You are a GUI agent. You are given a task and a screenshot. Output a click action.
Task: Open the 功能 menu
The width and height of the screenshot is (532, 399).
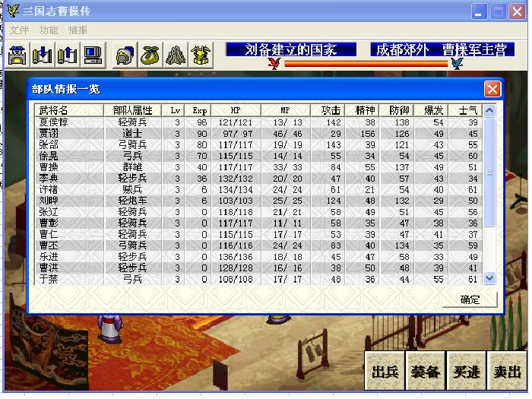49,30
